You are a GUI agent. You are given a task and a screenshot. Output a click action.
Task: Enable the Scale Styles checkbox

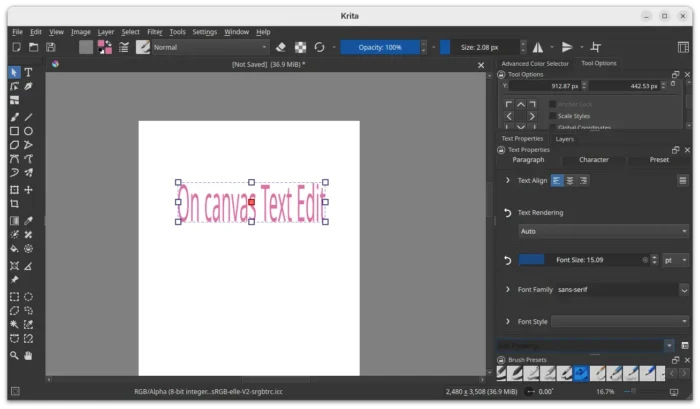pos(551,116)
